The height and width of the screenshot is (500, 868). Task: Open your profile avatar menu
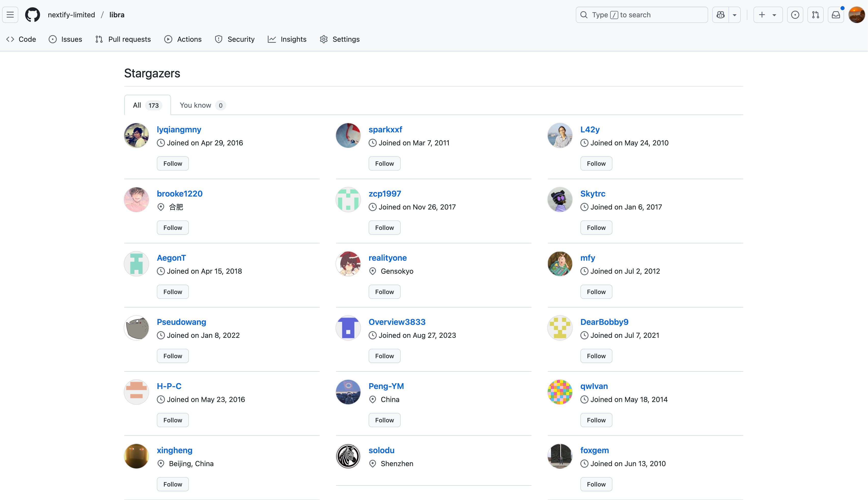pos(856,15)
